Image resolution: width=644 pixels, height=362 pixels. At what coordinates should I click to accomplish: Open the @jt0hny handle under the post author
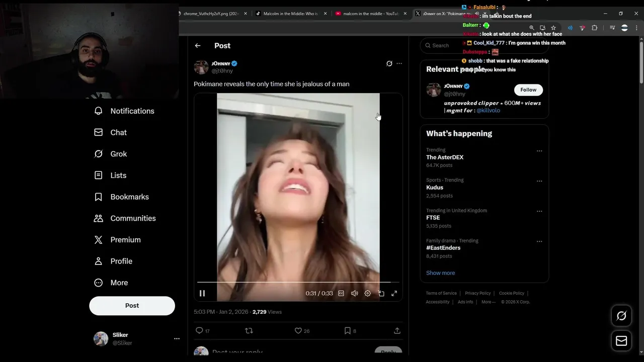pyautogui.click(x=222, y=71)
